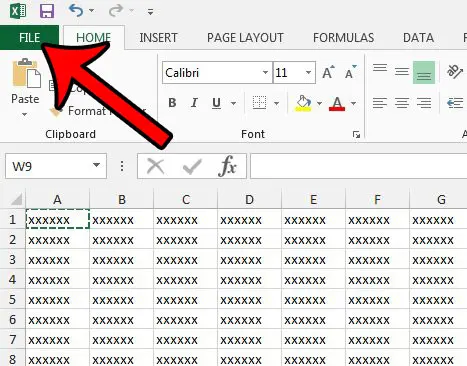Toggle italic formatting
This screenshot has width=467, height=366.
(x=194, y=103)
